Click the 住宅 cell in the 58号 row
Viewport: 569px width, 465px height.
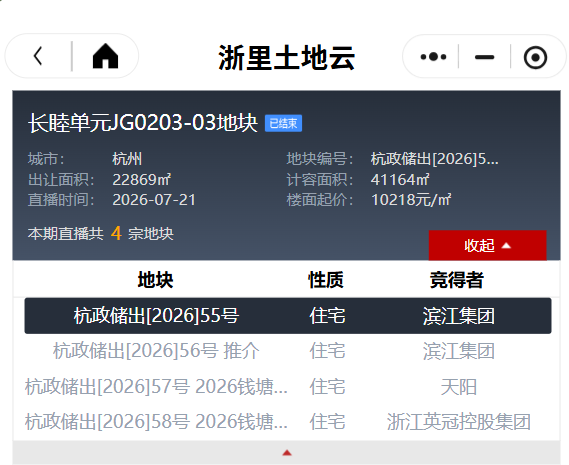(x=327, y=421)
